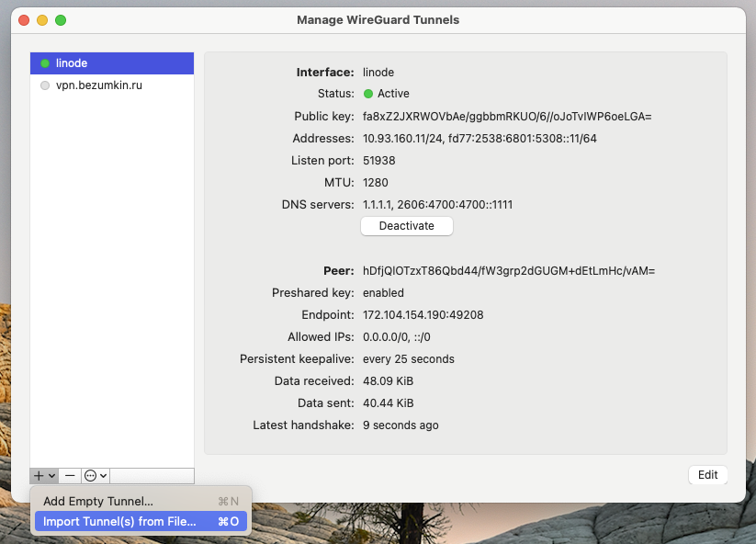The width and height of the screenshot is (756, 544).
Task: Close the Manage WireGuard Tunnels window
Action: coord(24,20)
